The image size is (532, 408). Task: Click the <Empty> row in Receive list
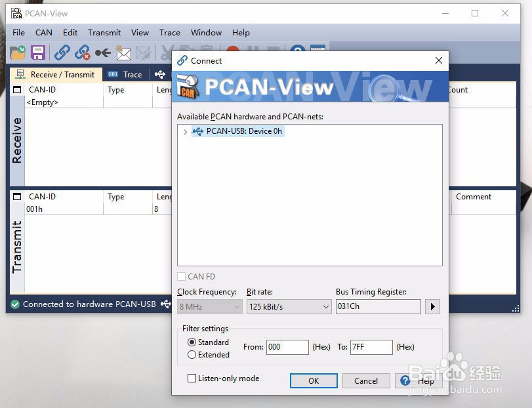point(43,102)
